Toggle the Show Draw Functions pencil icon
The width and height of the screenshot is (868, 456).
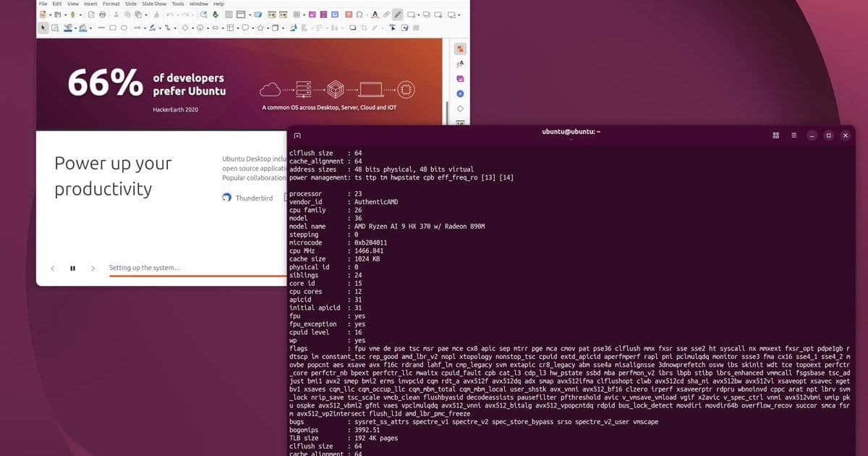[397, 14]
